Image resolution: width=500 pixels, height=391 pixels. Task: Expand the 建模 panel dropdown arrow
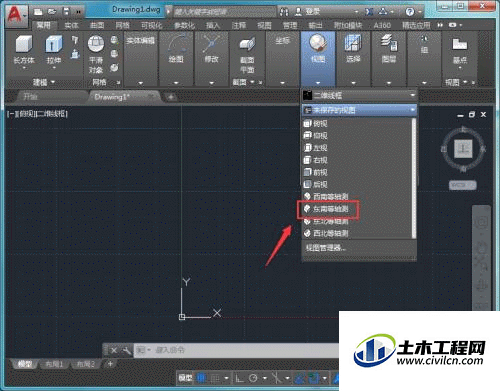pyautogui.click(x=53, y=82)
